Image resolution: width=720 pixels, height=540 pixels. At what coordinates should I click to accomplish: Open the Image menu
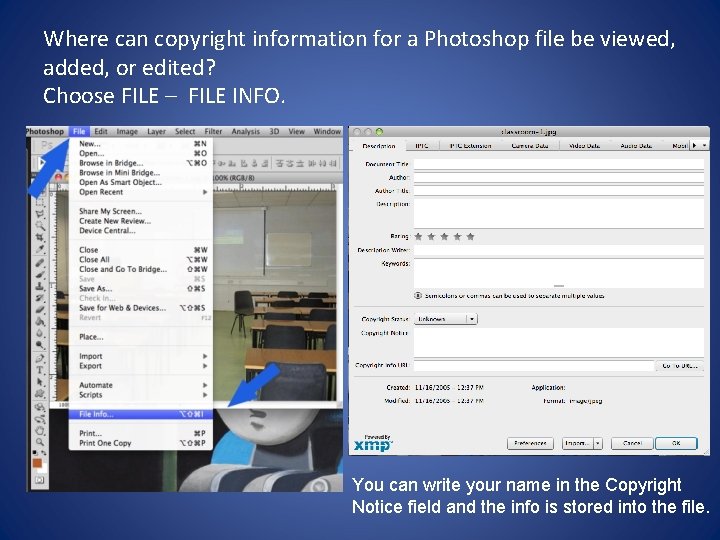tap(127, 131)
